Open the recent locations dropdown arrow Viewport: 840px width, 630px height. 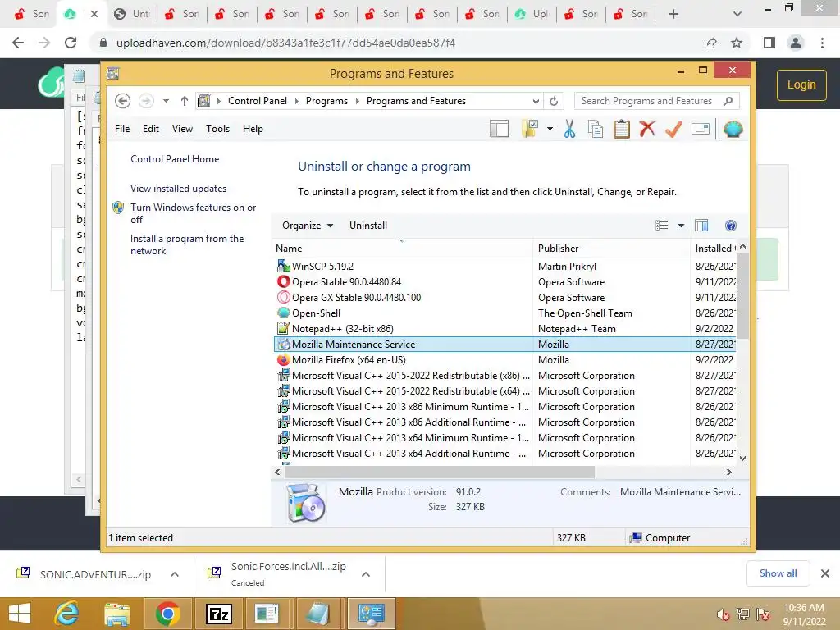(166, 101)
